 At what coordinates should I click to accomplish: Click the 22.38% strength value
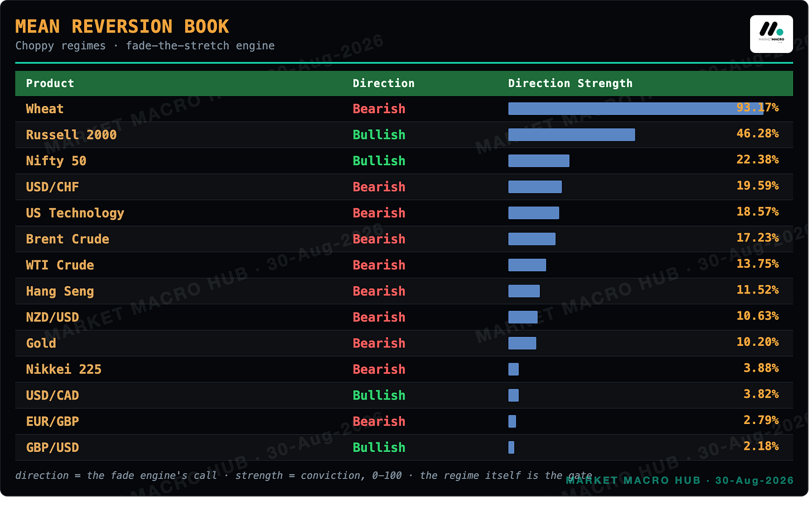(x=757, y=160)
